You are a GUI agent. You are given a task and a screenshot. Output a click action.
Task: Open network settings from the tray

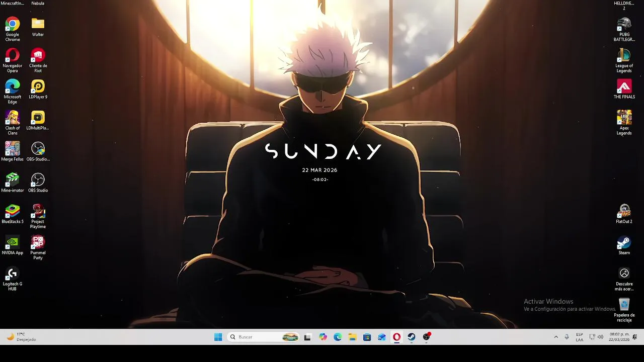pyautogui.click(x=592, y=337)
